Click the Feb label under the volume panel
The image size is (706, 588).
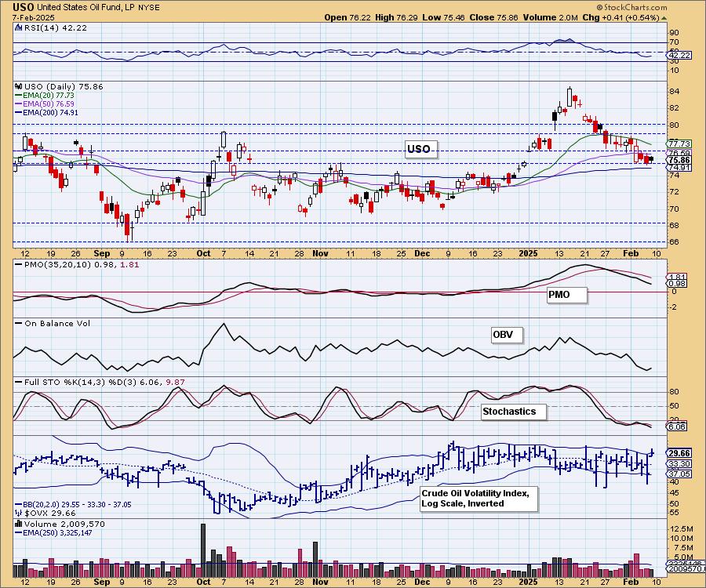coord(631,582)
